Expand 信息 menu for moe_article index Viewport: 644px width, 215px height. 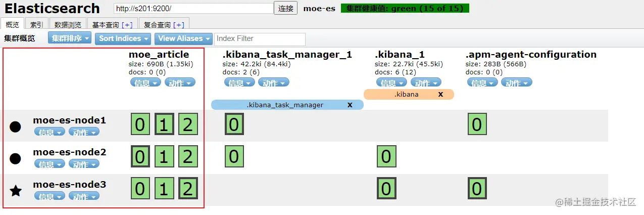[145, 82]
